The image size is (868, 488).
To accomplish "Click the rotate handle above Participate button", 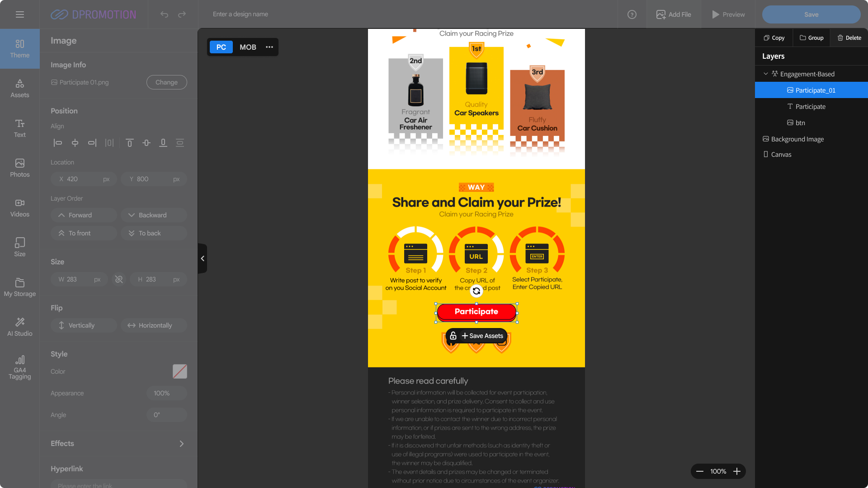I will [x=476, y=291].
